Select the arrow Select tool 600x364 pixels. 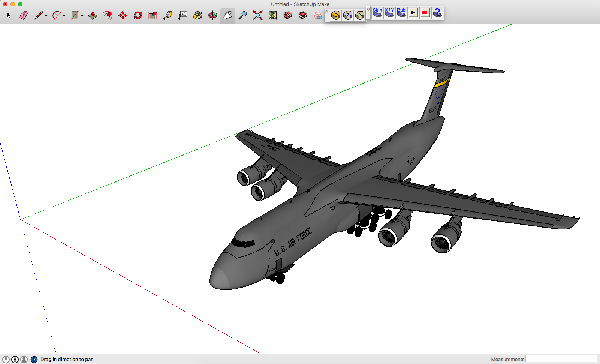point(9,15)
